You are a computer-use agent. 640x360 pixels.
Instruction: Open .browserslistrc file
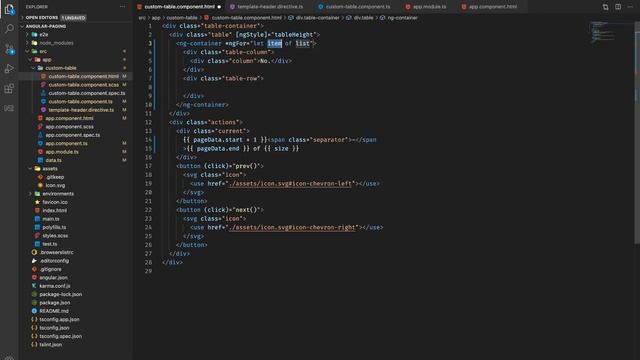(56, 252)
